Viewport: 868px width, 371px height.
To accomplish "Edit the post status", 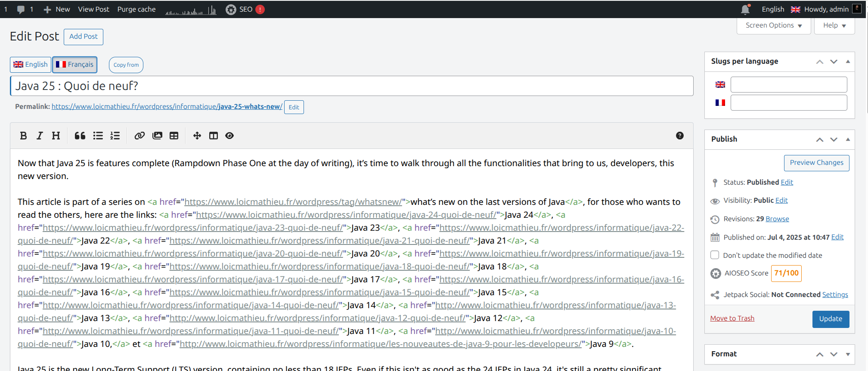I will (787, 182).
